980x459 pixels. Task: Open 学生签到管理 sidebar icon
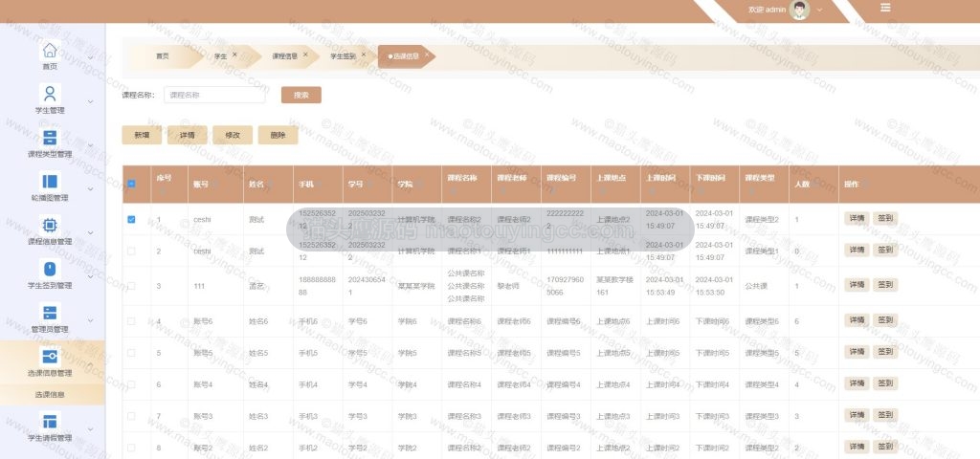(x=50, y=269)
